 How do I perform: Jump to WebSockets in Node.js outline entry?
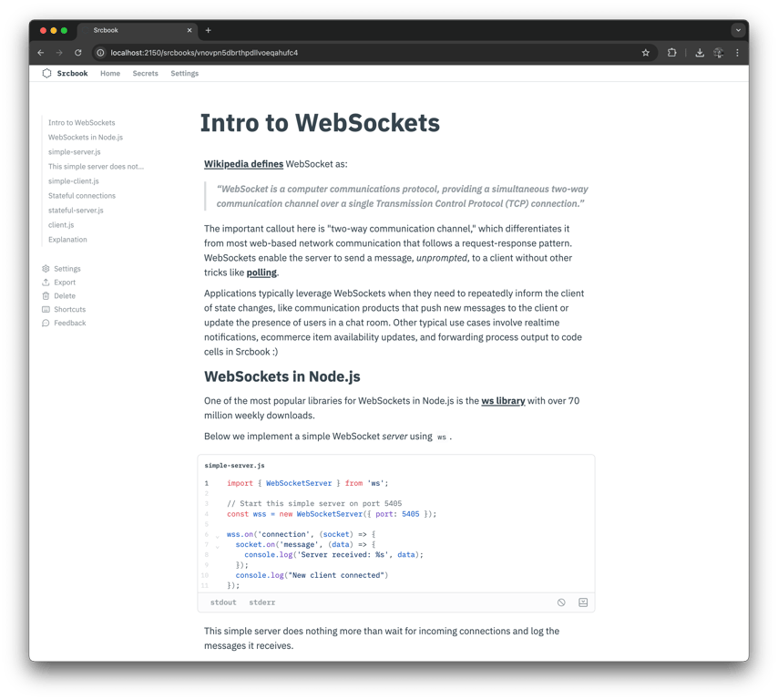(86, 137)
